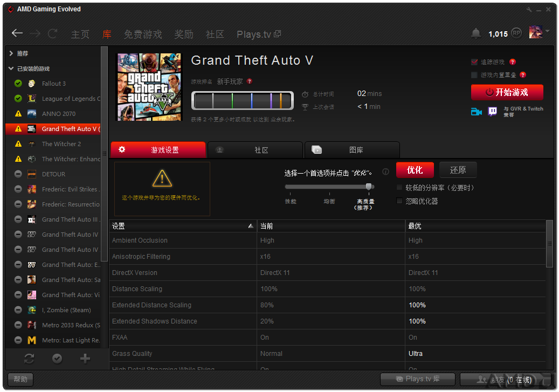Click DETOUR game icon
This screenshot has width=559, height=392.
[32, 174]
